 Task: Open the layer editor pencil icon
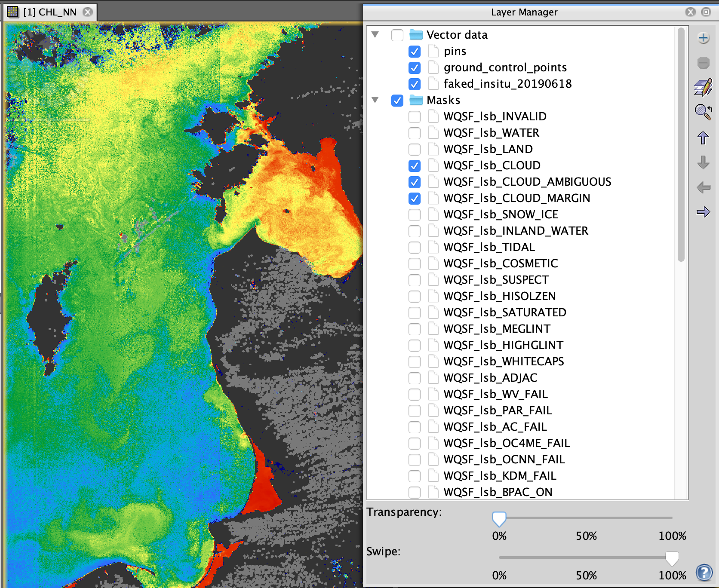click(703, 87)
